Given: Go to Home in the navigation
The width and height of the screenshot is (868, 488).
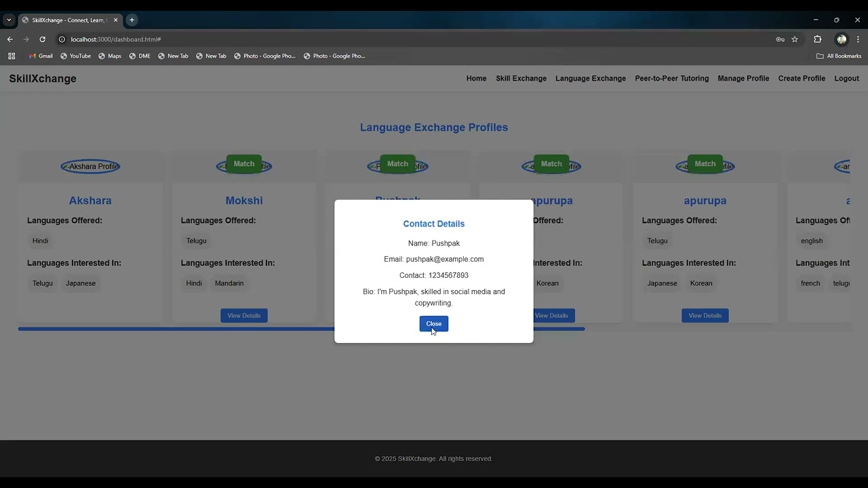Looking at the screenshot, I should [x=476, y=79].
